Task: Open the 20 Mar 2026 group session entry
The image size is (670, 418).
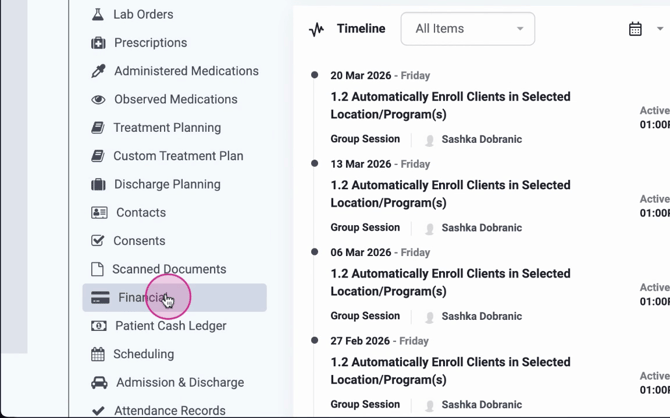Action: click(450, 105)
